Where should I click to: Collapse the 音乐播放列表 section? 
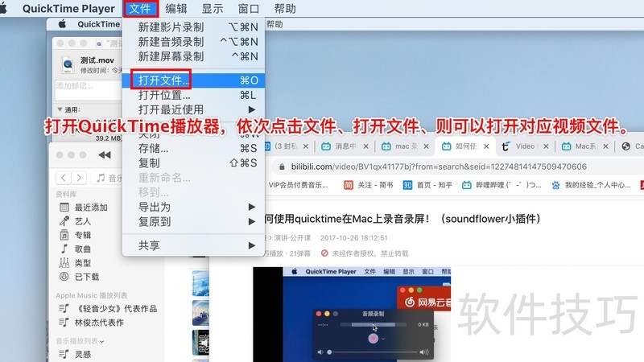(102, 341)
